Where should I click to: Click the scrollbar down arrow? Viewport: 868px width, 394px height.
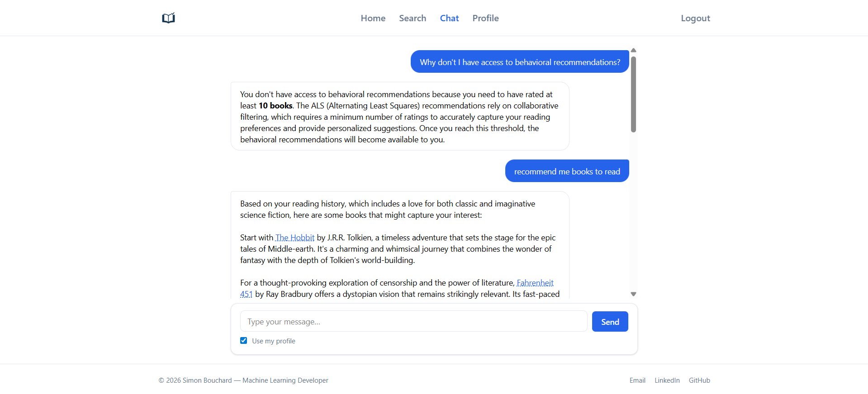tap(633, 293)
